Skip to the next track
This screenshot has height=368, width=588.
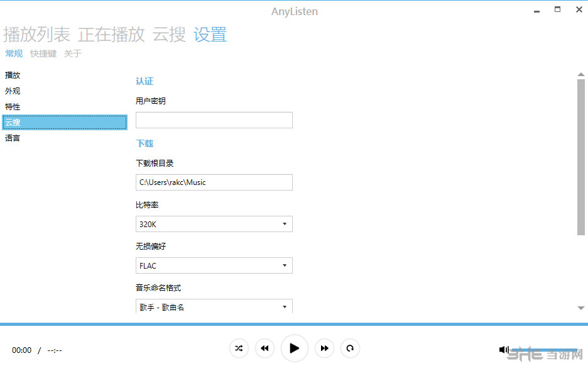pyautogui.click(x=324, y=348)
